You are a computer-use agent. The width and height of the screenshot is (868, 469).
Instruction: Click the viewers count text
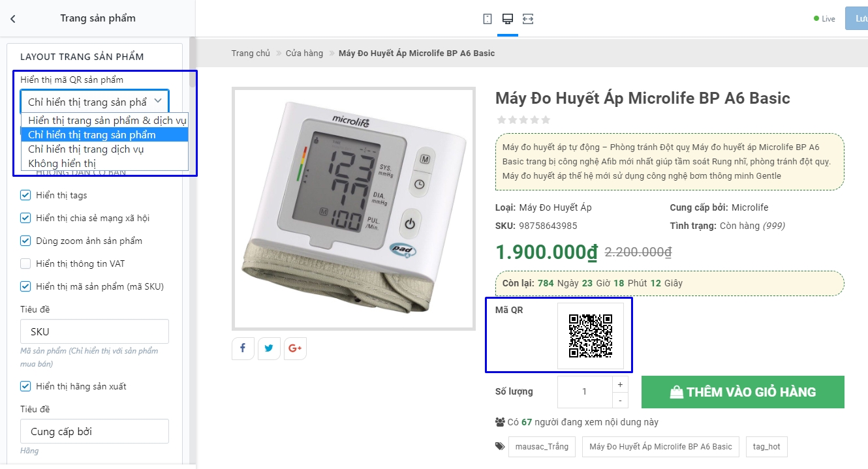pyautogui.click(x=583, y=422)
